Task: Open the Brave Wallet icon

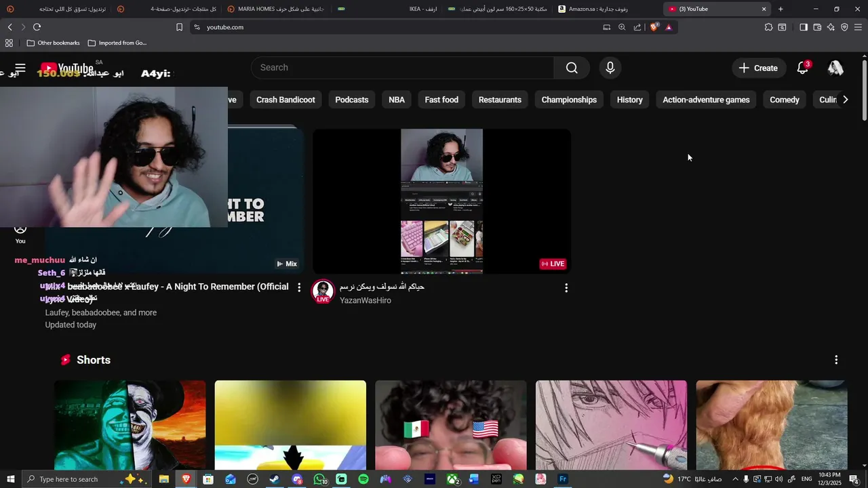Action: (817, 27)
